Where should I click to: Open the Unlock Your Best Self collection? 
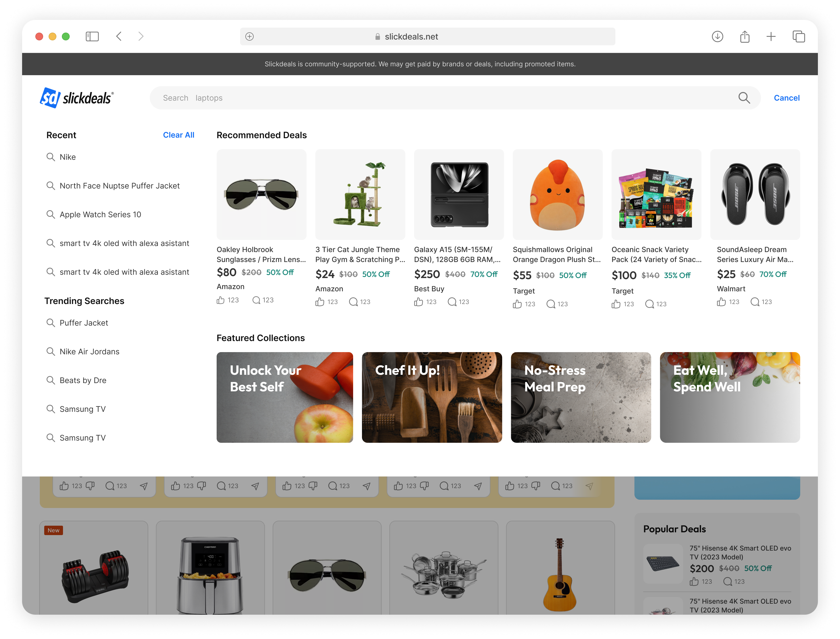click(284, 397)
